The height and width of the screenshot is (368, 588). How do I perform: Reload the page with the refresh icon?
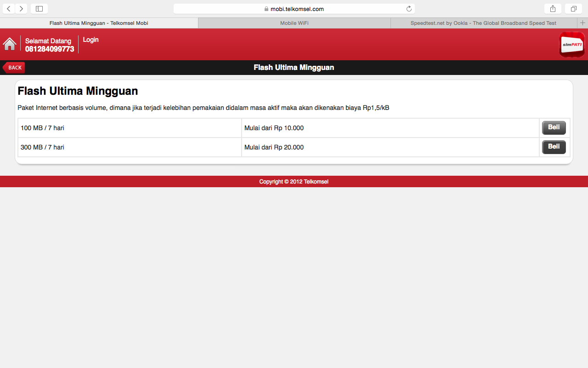click(x=409, y=9)
